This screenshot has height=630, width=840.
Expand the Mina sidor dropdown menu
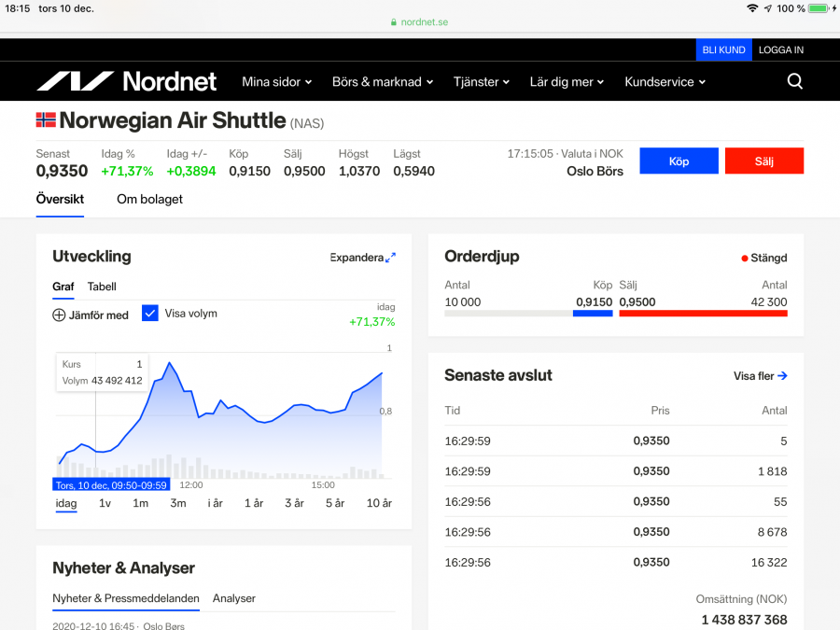pos(276,82)
